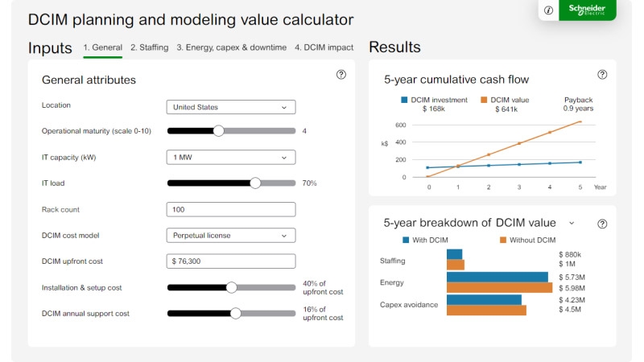This screenshot has width=644, height=362.
Task: Click the Operational maturity slider handle
Action: [218, 130]
